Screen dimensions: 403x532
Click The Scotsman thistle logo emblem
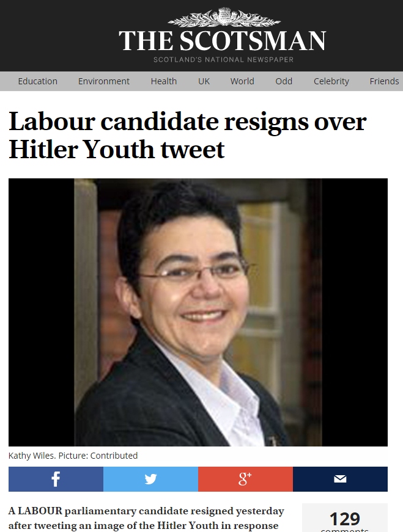point(224,17)
